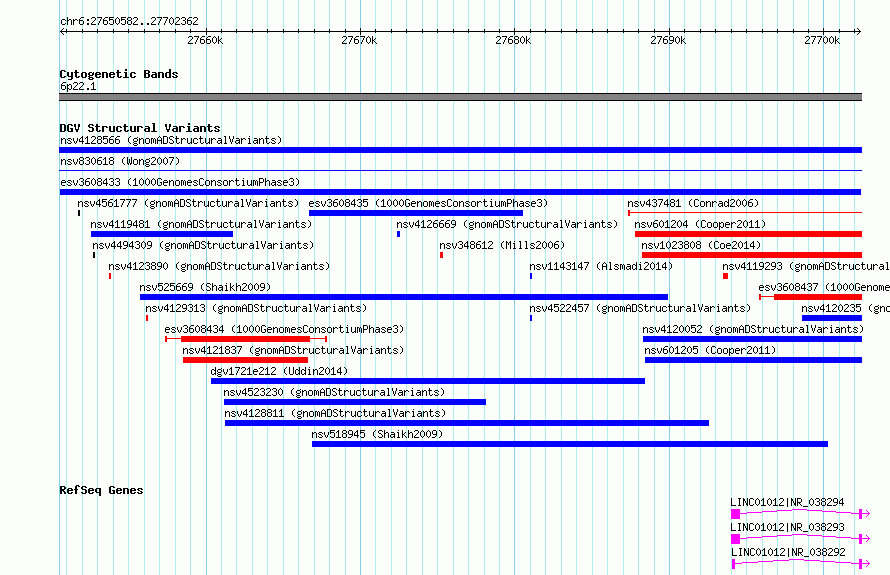Open the nsv4119293 variant label
890x575 pixels.
(806, 266)
